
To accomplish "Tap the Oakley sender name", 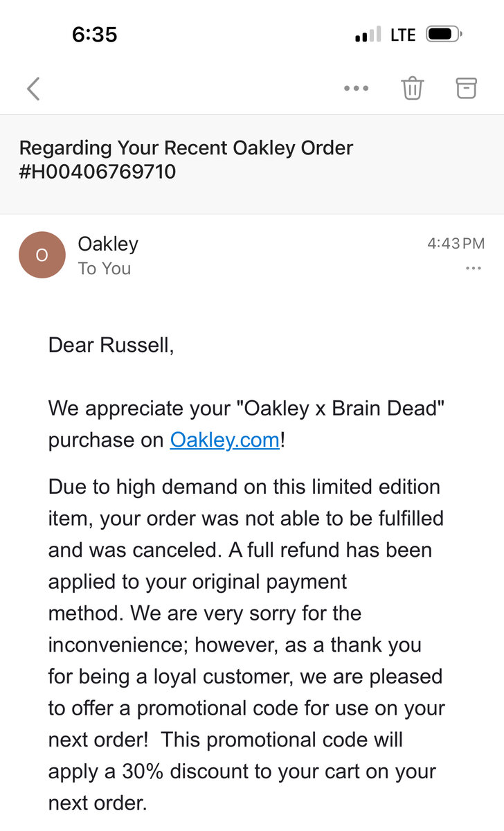I will 108,244.
